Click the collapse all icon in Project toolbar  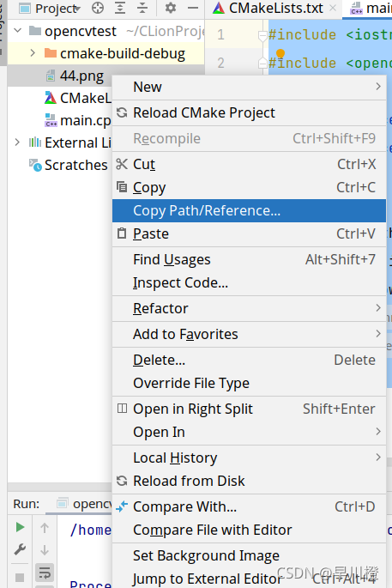click(142, 8)
